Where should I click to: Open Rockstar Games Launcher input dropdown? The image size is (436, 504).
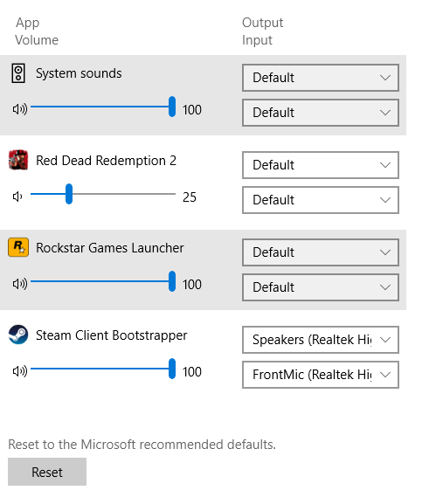(x=321, y=287)
